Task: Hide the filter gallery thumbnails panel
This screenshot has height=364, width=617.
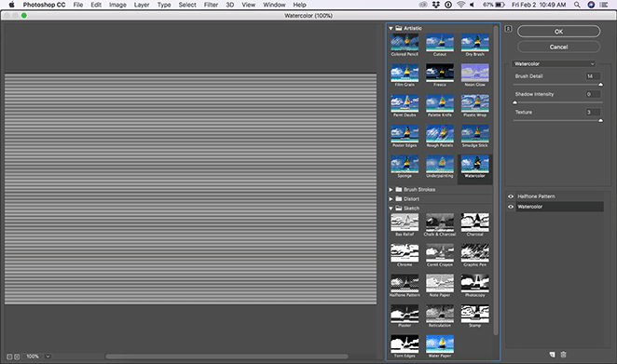Action: (x=508, y=29)
